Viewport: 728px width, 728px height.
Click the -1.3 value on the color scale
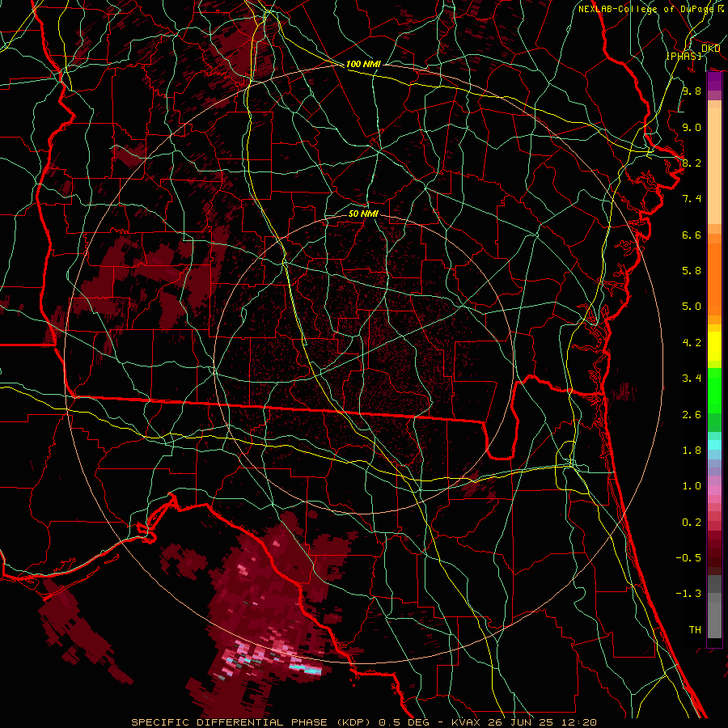688,594
